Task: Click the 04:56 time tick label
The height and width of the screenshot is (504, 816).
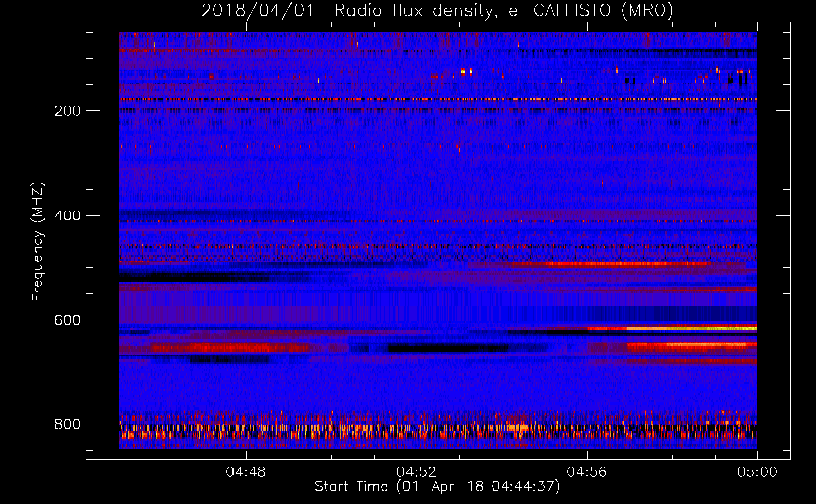Action: pyautogui.click(x=587, y=472)
